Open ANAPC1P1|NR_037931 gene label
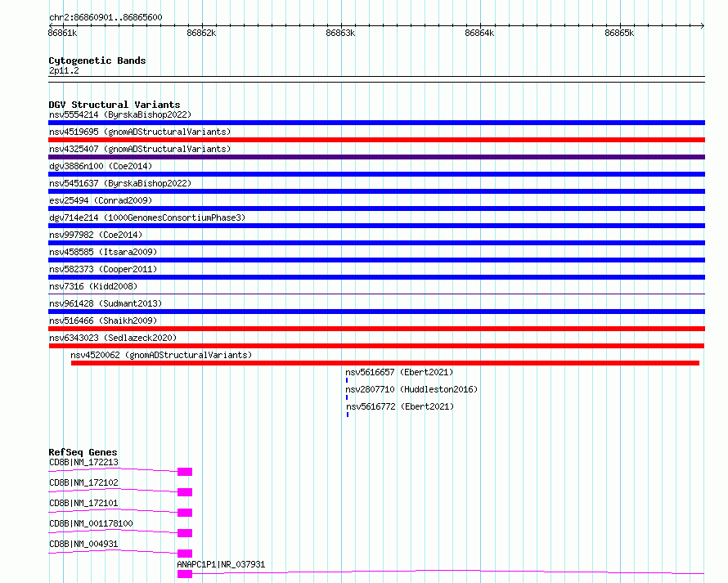This screenshot has height=583, width=728. pos(221,564)
